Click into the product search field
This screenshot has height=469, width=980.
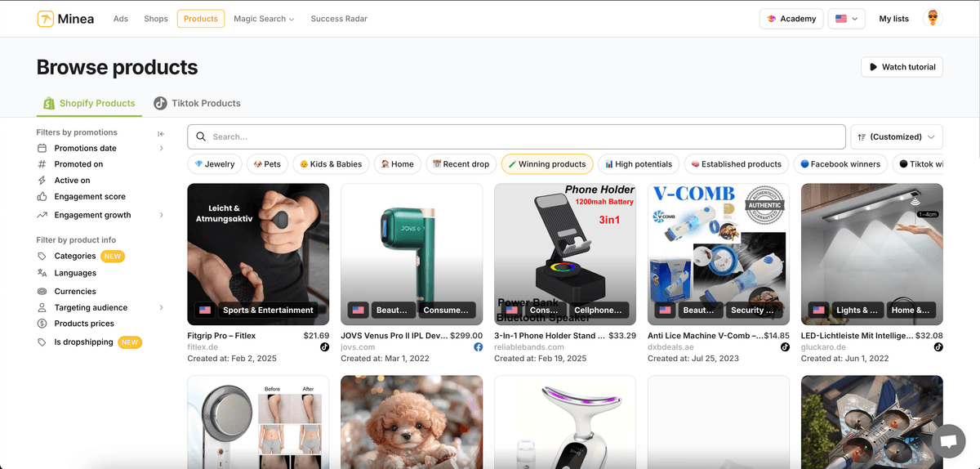click(x=516, y=136)
